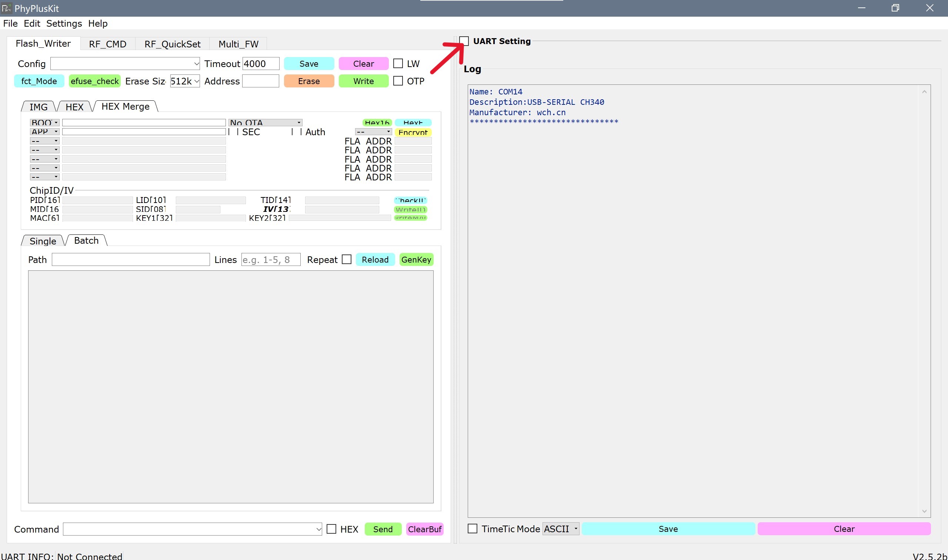Click the 'Description:USB-SERIAL CH340' log line
948x560 pixels.
tap(536, 102)
